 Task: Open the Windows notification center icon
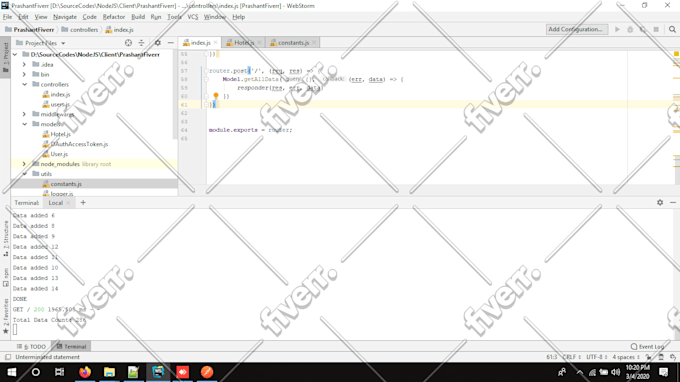[x=664, y=372]
